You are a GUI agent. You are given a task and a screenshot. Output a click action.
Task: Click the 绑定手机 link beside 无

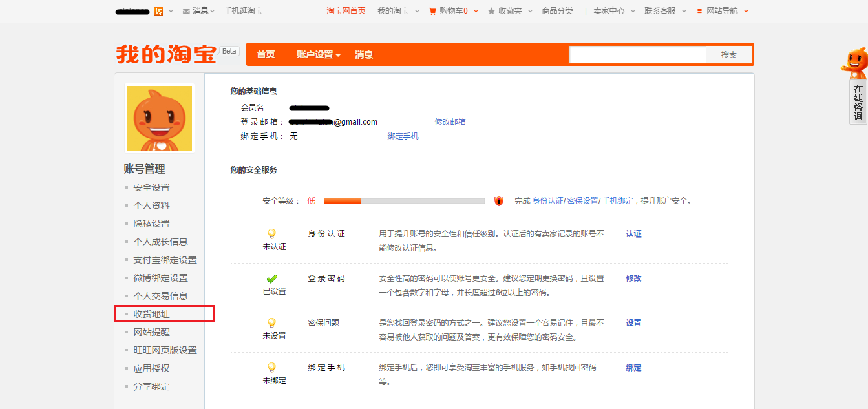click(x=403, y=136)
